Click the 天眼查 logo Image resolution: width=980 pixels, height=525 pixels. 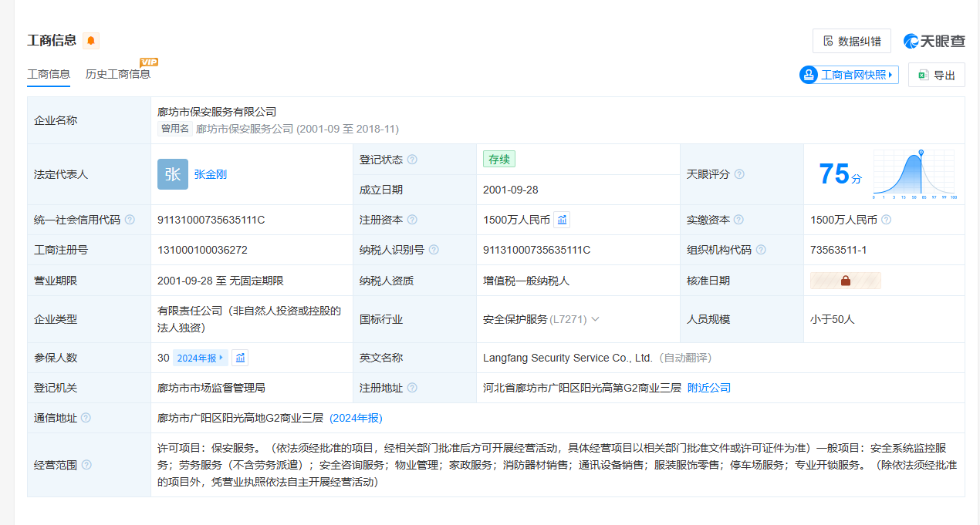click(934, 41)
